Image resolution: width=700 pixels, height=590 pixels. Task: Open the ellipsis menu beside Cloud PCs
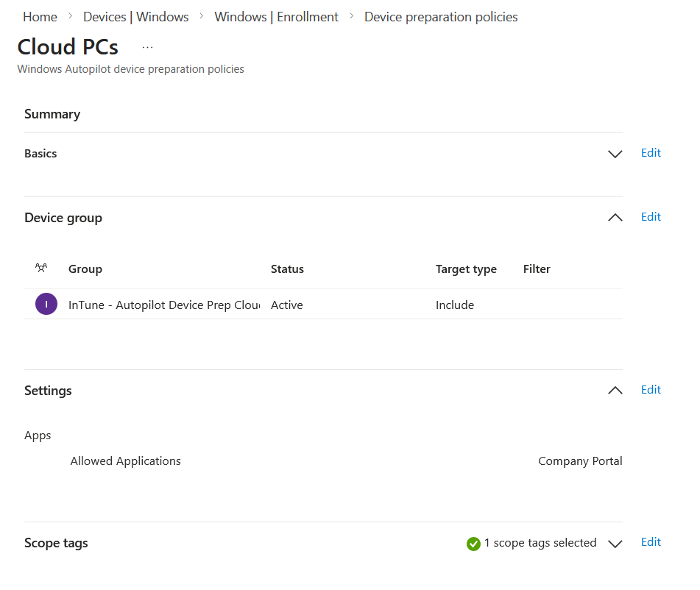pos(147,47)
